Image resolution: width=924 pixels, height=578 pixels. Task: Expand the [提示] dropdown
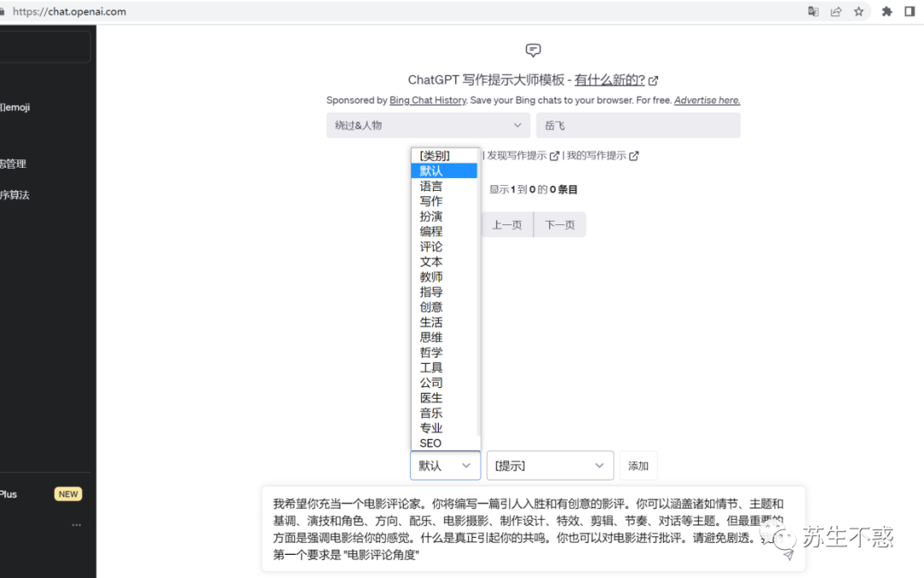point(549,465)
